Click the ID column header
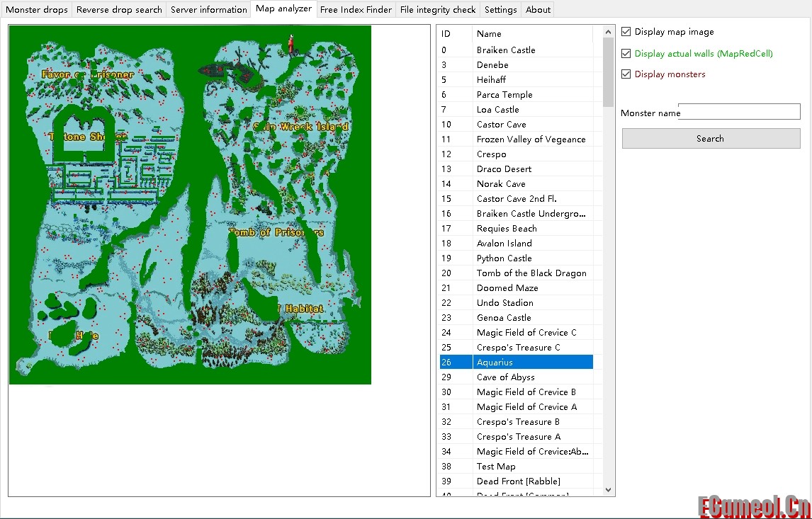The height and width of the screenshot is (519, 812). tap(454, 34)
